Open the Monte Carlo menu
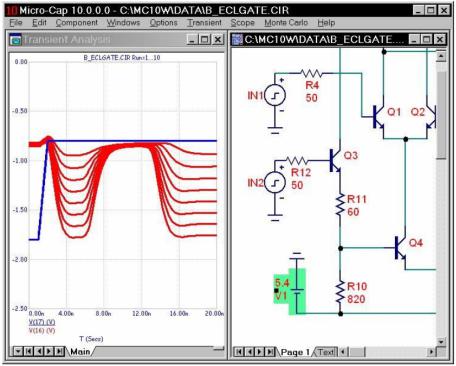456x366 pixels. 286,23
